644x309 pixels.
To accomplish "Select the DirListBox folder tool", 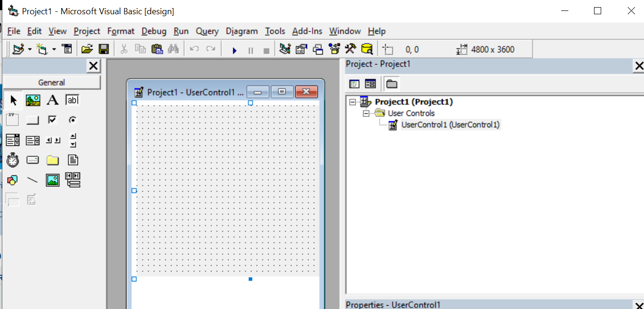I will click(52, 160).
